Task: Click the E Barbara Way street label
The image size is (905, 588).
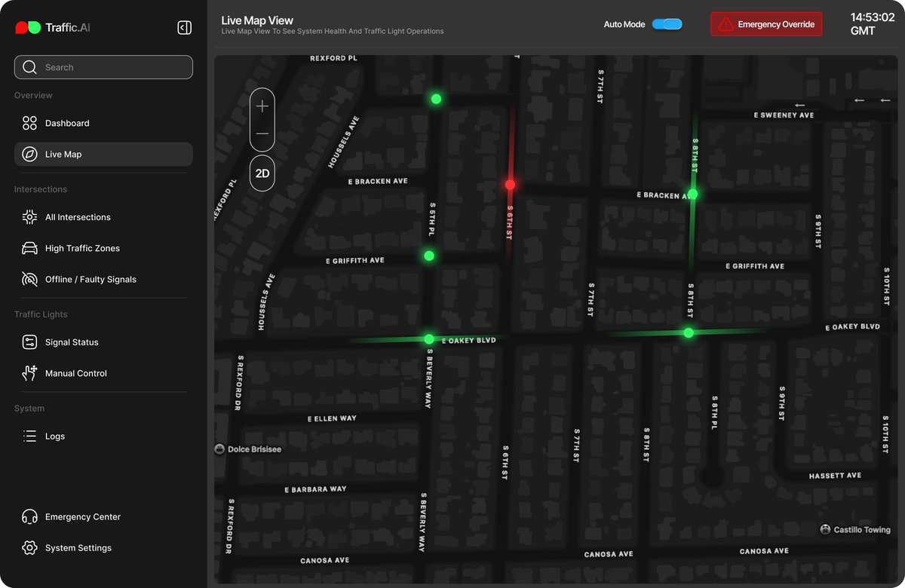Action: click(x=315, y=489)
